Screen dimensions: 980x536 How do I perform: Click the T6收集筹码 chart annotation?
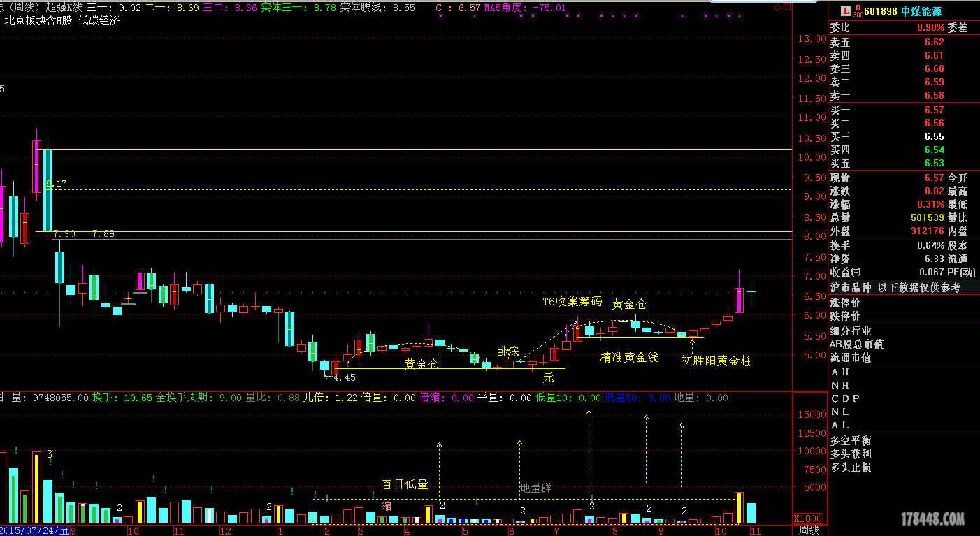tap(572, 302)
